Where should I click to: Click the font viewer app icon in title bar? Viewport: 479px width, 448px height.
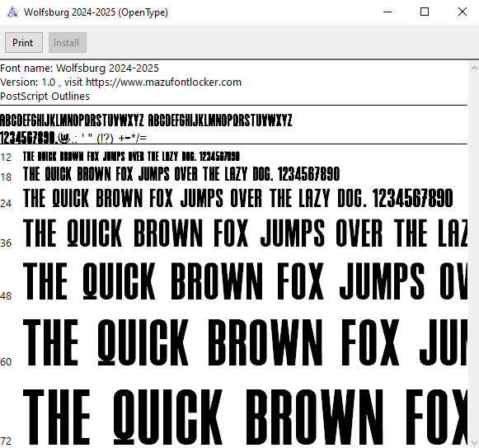[x=12, y=12]
